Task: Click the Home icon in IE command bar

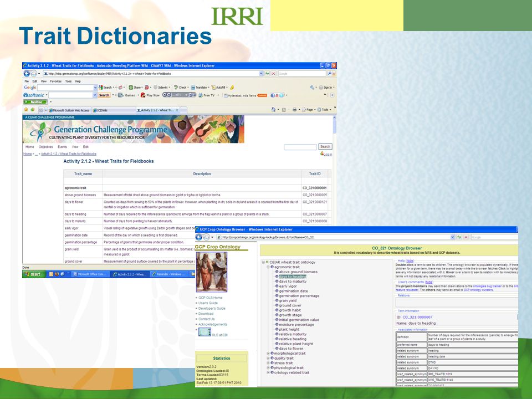Action: 273,110
